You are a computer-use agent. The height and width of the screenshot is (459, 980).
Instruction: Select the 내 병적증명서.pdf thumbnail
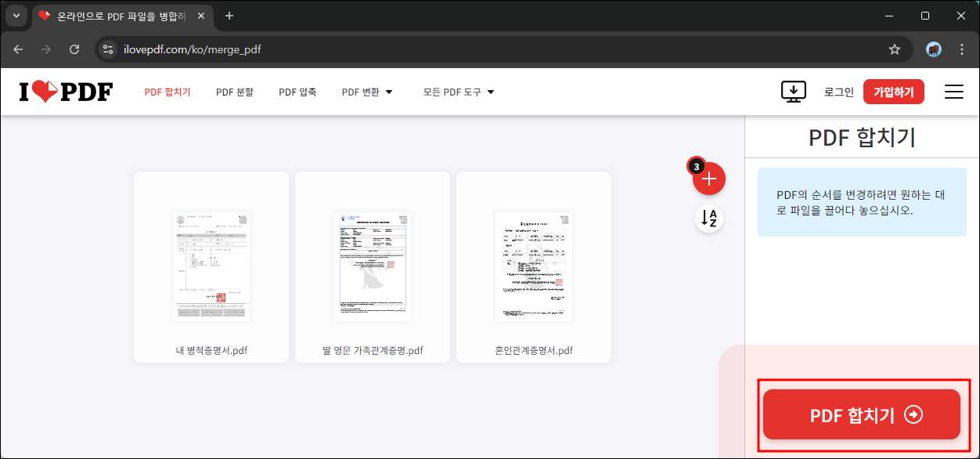click(x=211, y=266)
